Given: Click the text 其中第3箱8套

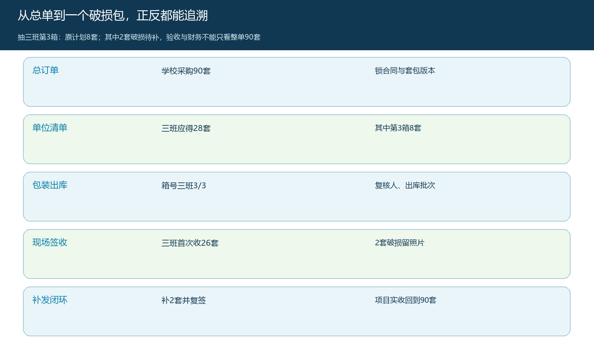Looking at the screenshot, I should [398, 128].
